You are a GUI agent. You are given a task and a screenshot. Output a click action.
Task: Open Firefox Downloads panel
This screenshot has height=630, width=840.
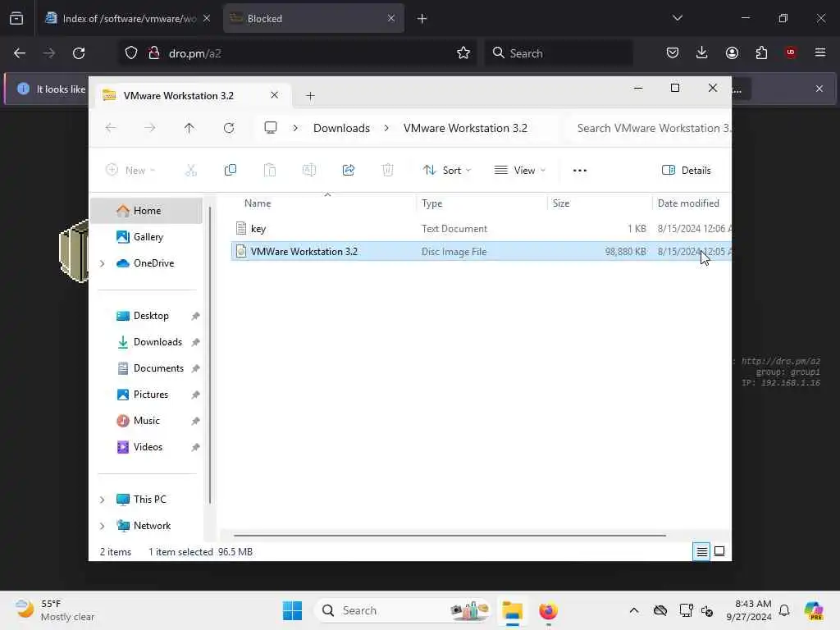pyautogui.click(x=702, y=52)
